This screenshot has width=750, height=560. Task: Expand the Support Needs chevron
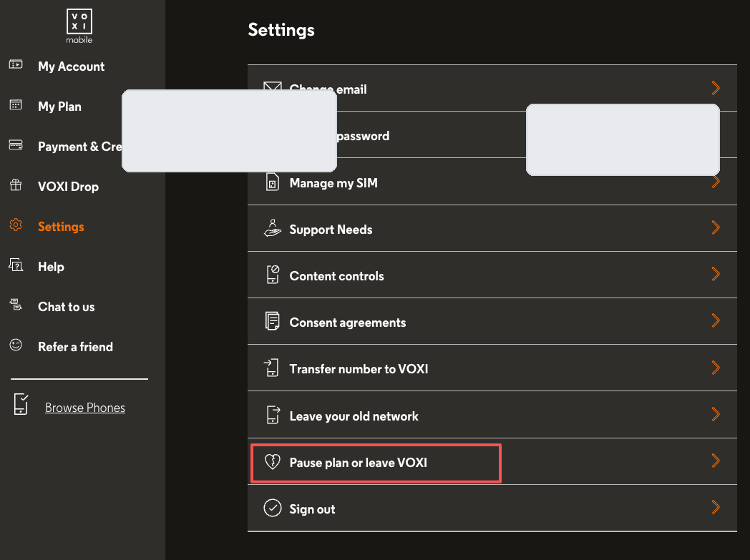(x=716, y=227)
